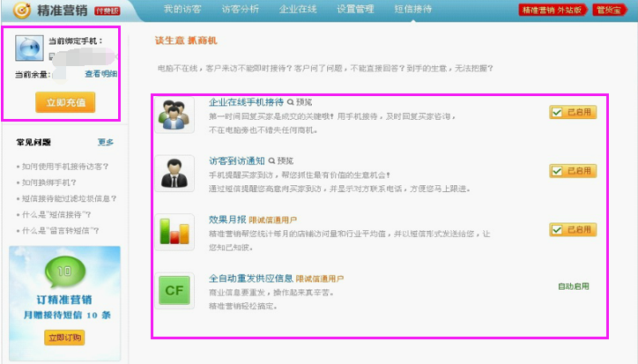Open the 如何换绑手机 question link
This screenshot has width=638, height=364.
[47, 182]
